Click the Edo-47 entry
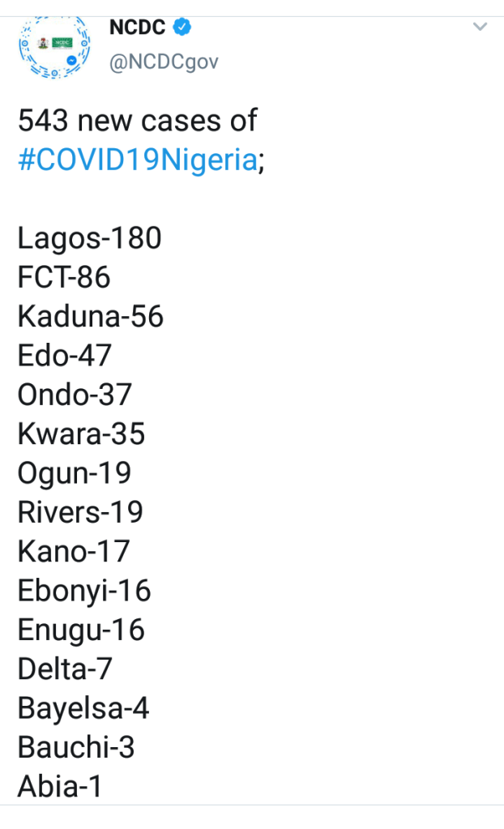Viewport: 504px width, 829px height. click(65, 356)
